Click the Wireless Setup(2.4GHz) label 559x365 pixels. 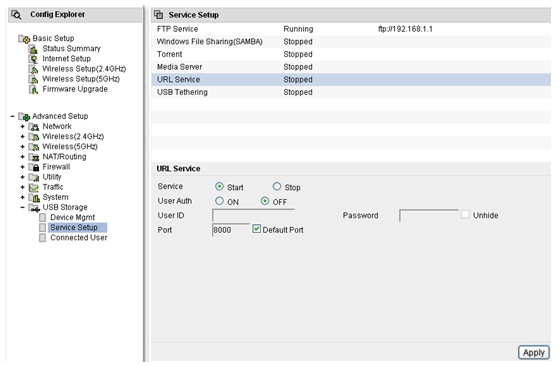[x=84, y=69]
